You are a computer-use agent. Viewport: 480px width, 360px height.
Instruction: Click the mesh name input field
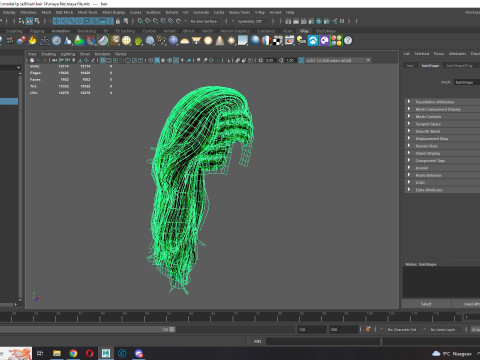(x=467, y=82)
